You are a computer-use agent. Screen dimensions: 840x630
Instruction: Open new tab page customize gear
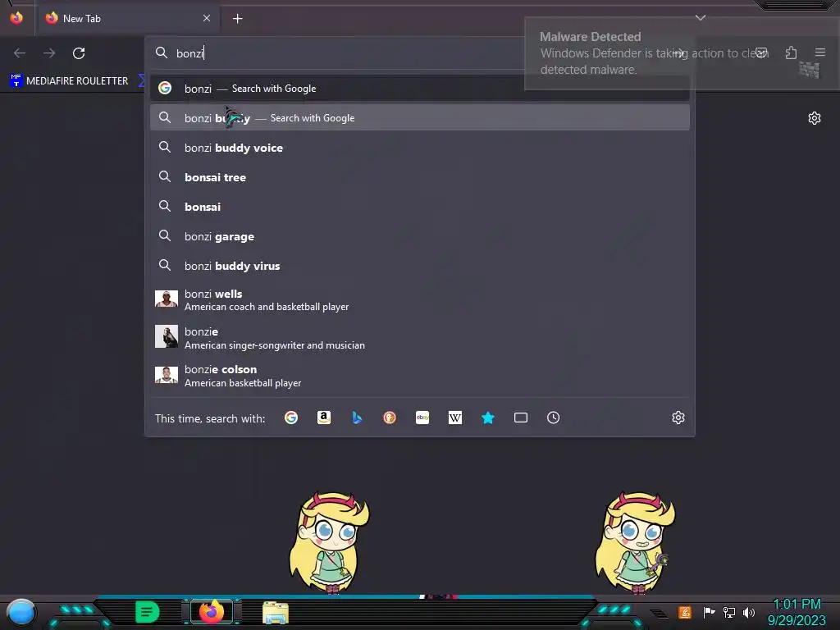(x=815, y=118)
